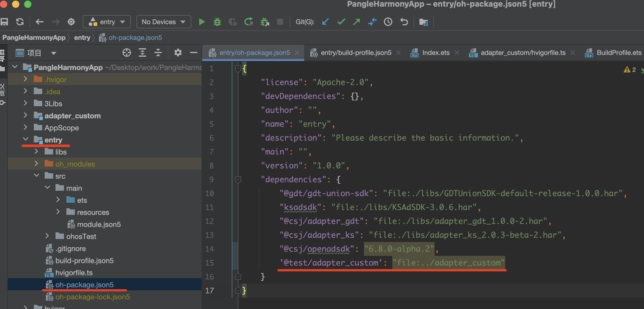The height and width of the screenshot is (309, 644).
Task: Commit changes with Git checkmark icon
Action: [x=341, y=22]
